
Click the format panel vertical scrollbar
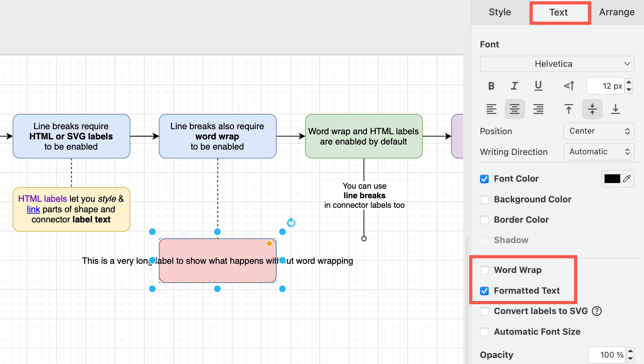click(467, 300)
